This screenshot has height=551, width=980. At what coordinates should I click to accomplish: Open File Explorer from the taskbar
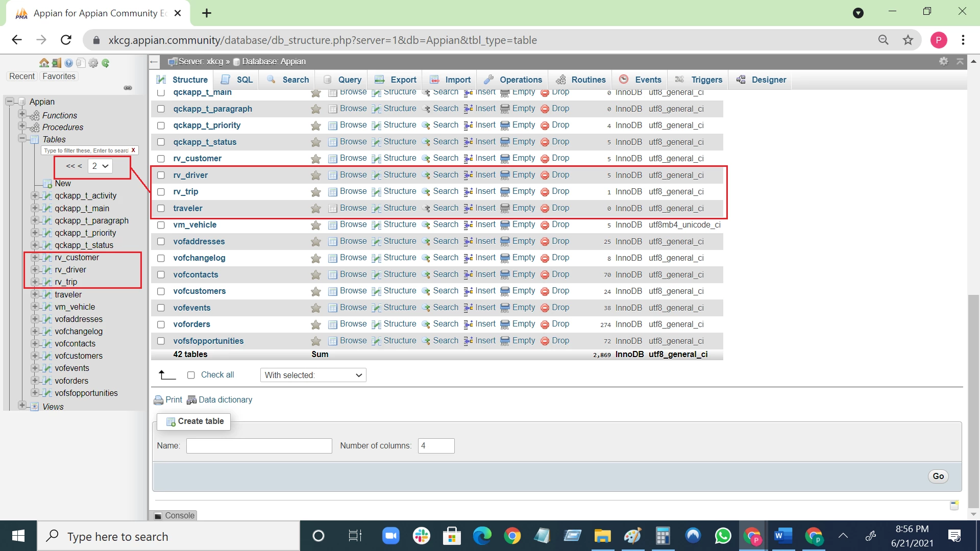(x=603, y=536)
